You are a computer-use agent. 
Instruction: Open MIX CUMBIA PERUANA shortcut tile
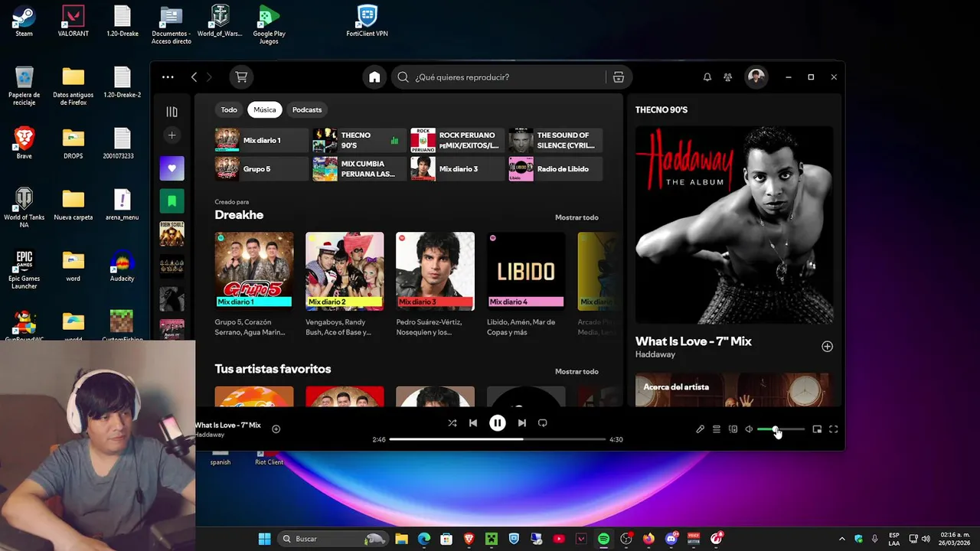pyautogui.click(x=359, y=169)
